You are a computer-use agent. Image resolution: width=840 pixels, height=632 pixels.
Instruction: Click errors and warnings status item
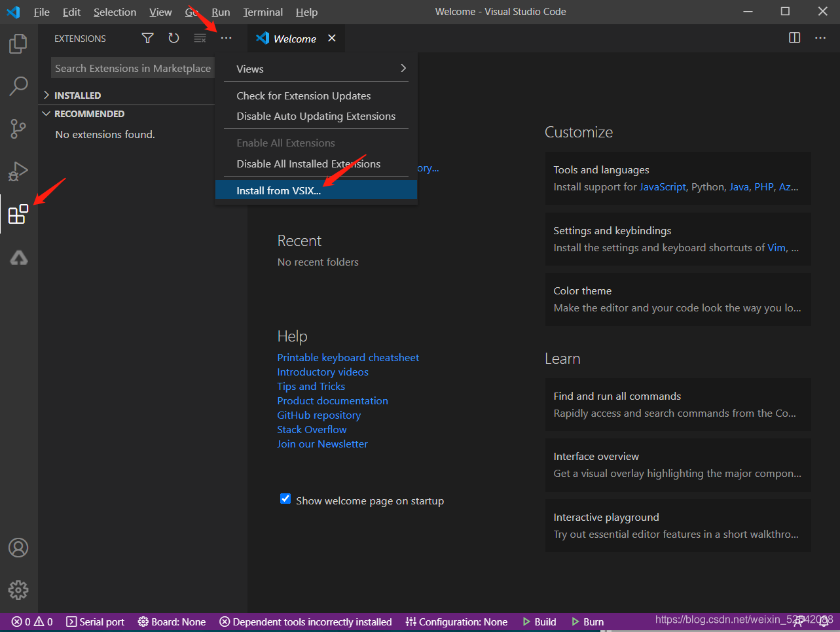click(32, 622)
